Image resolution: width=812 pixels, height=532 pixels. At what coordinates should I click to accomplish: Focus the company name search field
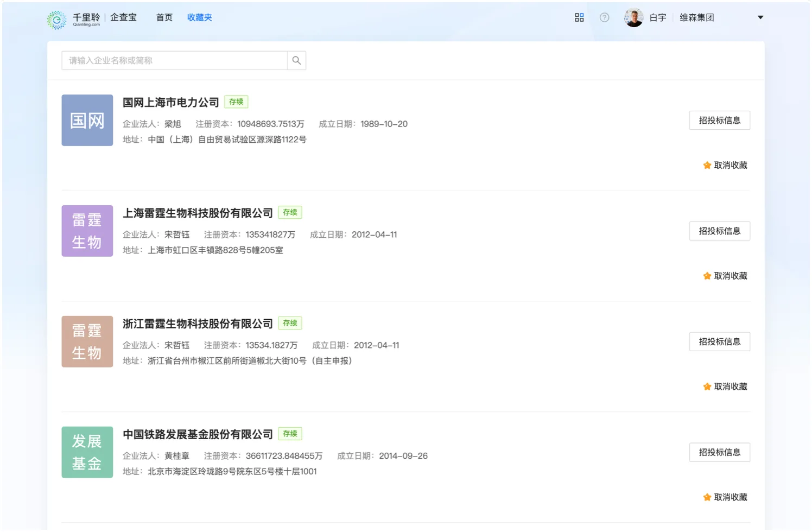click(174, 60)
